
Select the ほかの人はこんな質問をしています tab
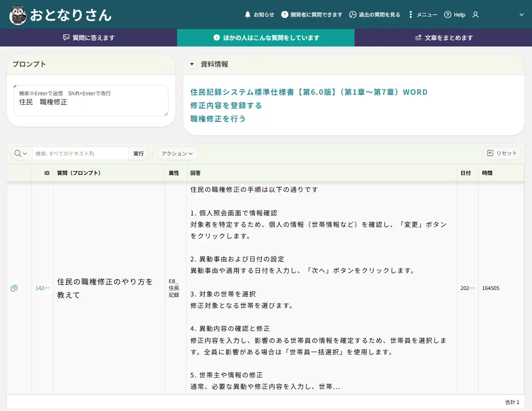[x=266, y=38]
